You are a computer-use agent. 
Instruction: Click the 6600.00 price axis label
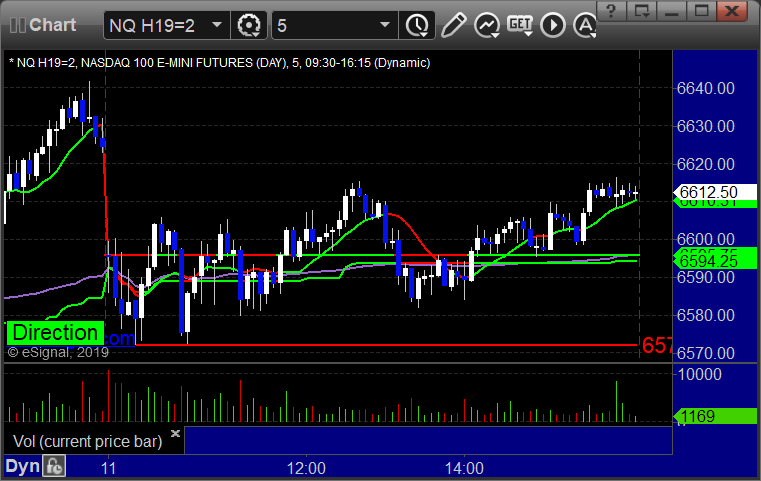coord(706,239)
